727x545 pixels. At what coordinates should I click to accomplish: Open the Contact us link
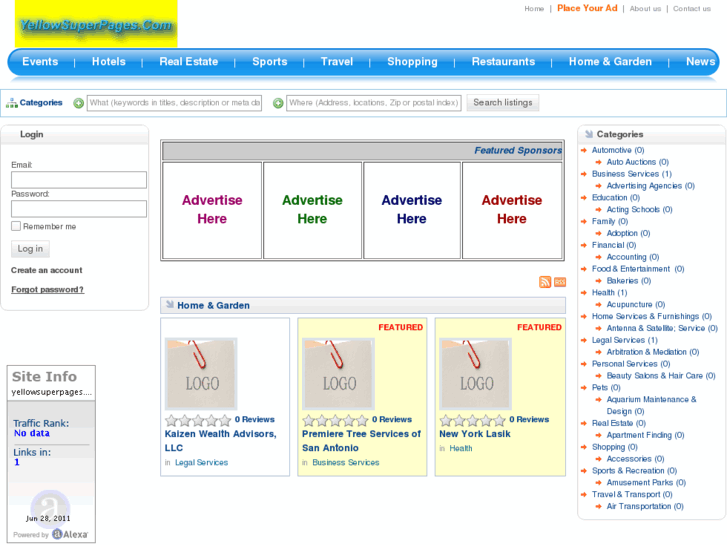click(x=692, y=8)
